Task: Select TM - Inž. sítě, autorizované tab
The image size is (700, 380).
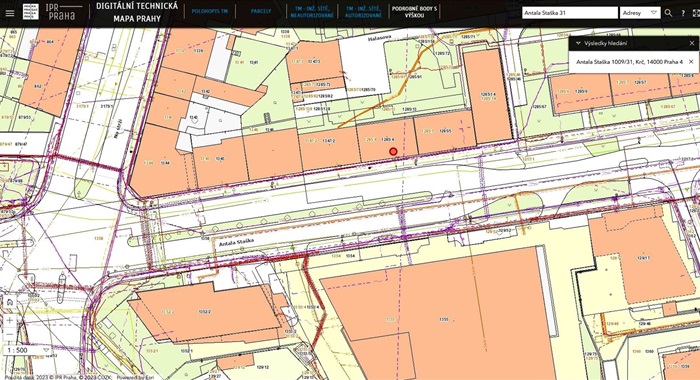Action: [x=363, y=12]
